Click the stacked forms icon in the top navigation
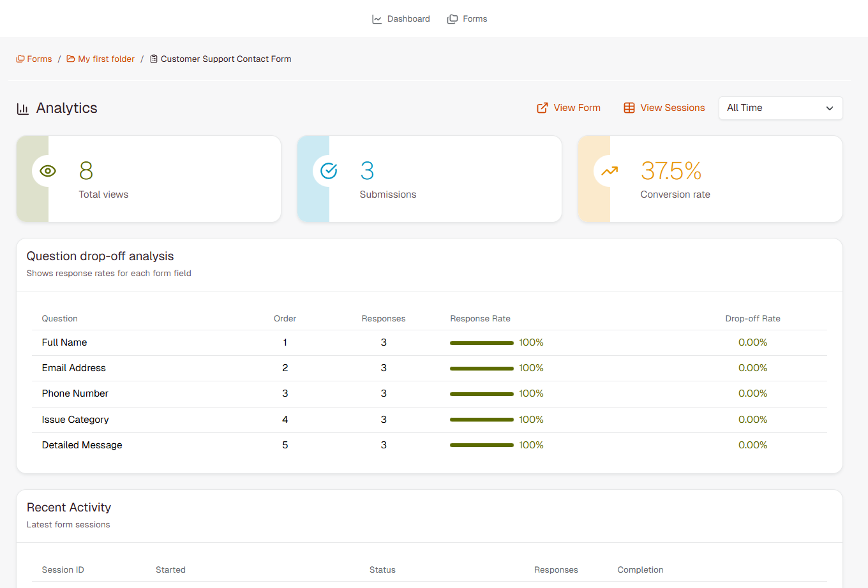Viewport: 868px width, 588px height. [x=453, y=18]
